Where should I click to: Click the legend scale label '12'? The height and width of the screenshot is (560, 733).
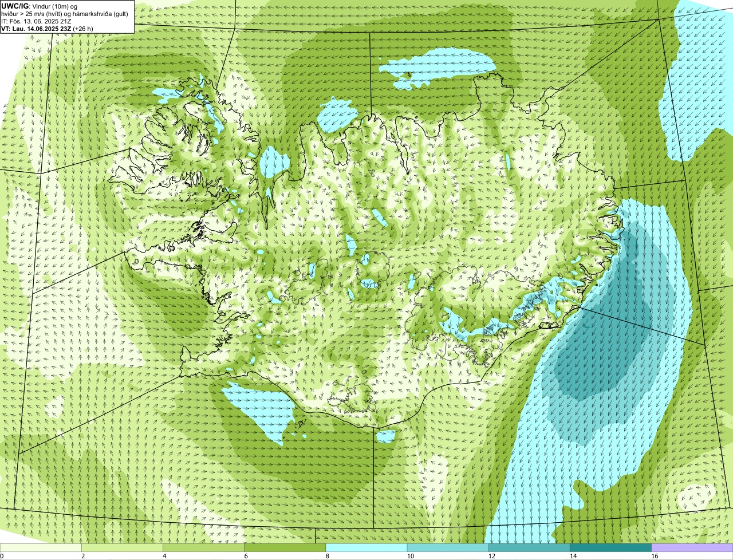[492, 556]
